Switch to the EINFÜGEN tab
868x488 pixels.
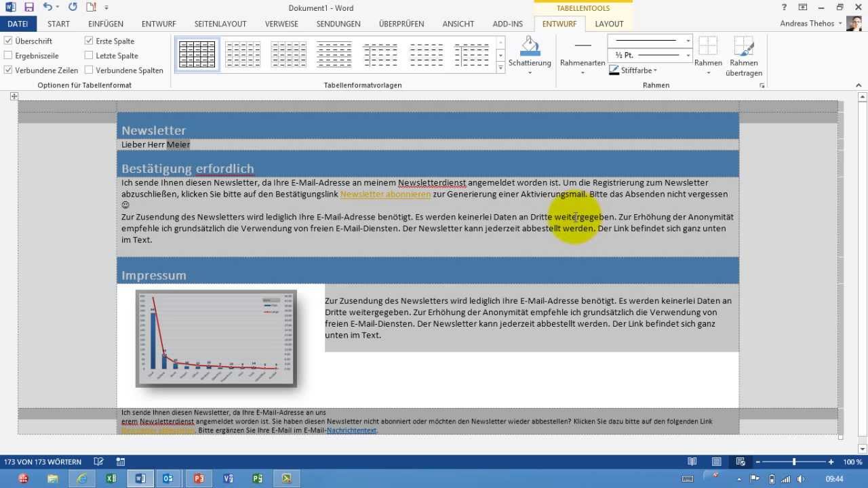(x=106, y=24)
